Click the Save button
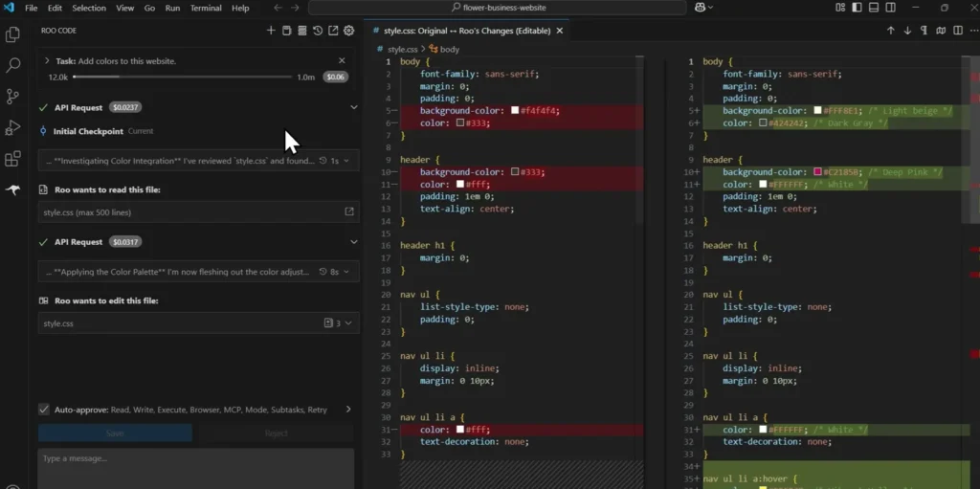The height and width of the screenshot is (489, 980). (x=115, y=433)
